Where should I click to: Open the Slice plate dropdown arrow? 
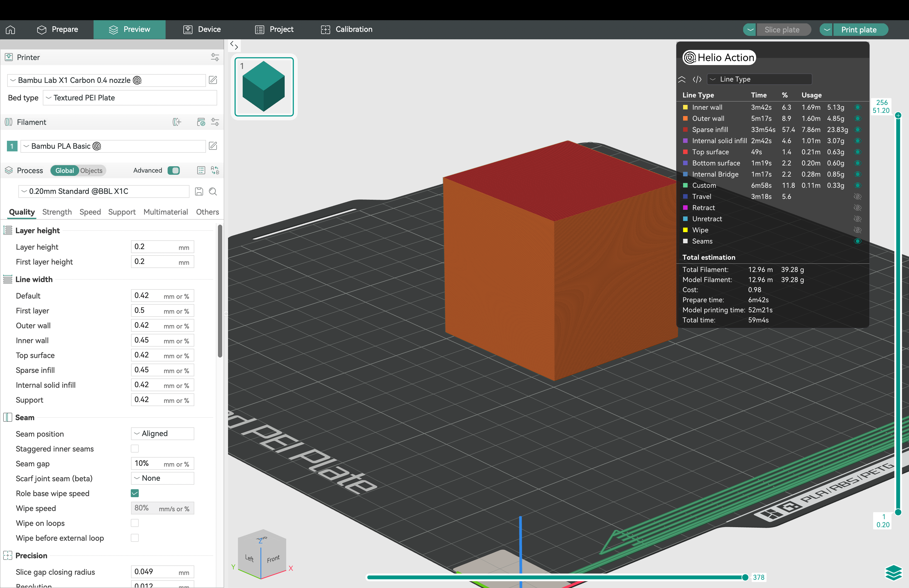click(x=750, y=29)
